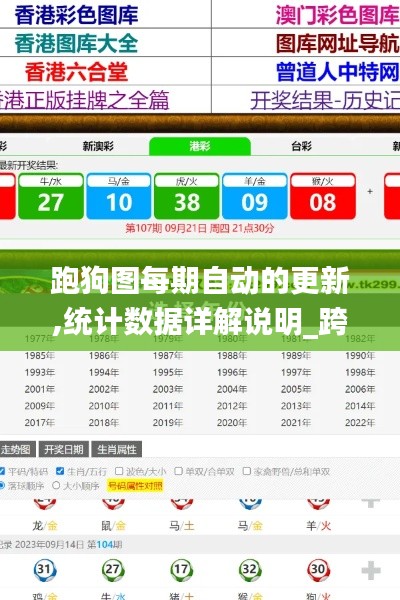This screenshot has height=600, width=400.
Task: Select the year 2017年
Action: [40, 423]
